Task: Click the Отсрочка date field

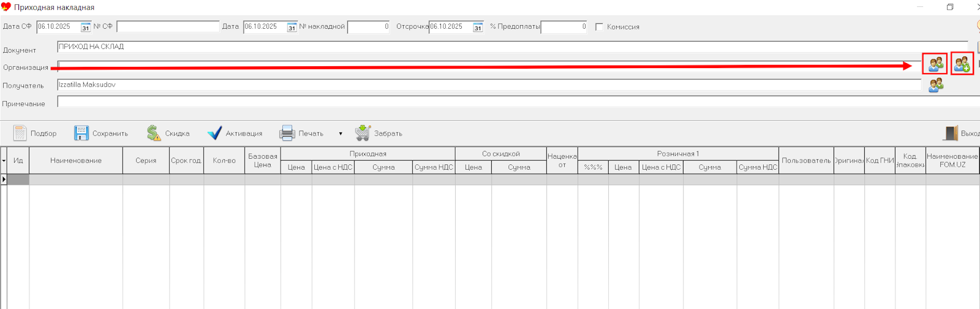Action: (x=450, y=27)
